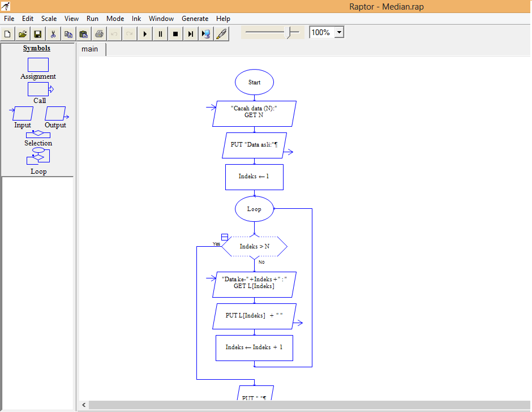Collapse the Indeks > N selection branch

(224, 236)
